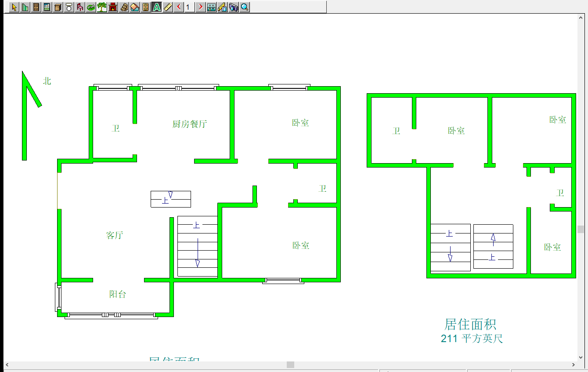Click the horizontal scrollbar right arrow
Screen dimensions: 588x372
pos(574,365)
